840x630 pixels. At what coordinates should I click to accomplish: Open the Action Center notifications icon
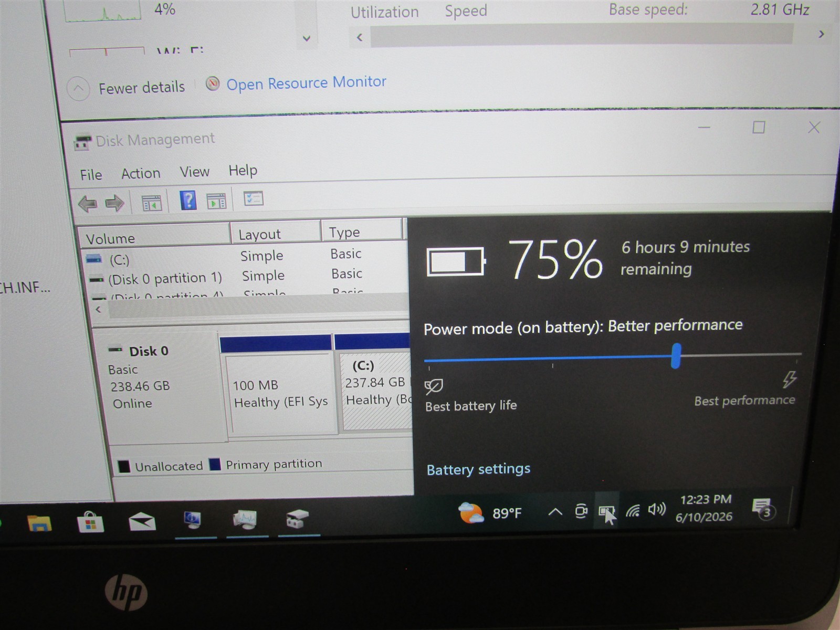tap(762, 508)
